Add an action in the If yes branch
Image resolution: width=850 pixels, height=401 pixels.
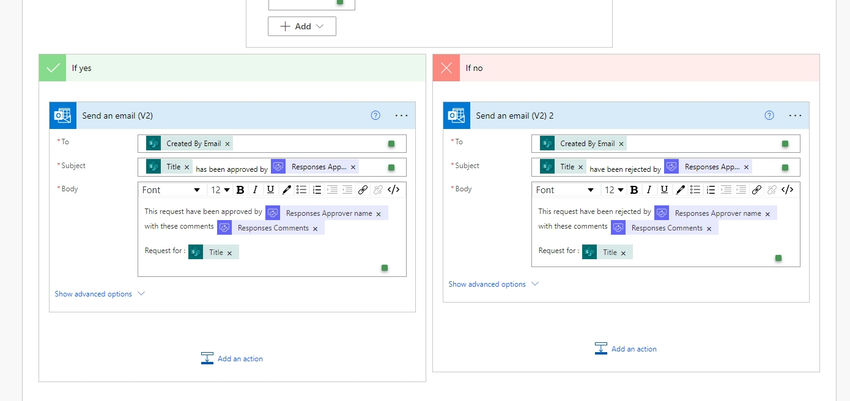coord(232,358)
